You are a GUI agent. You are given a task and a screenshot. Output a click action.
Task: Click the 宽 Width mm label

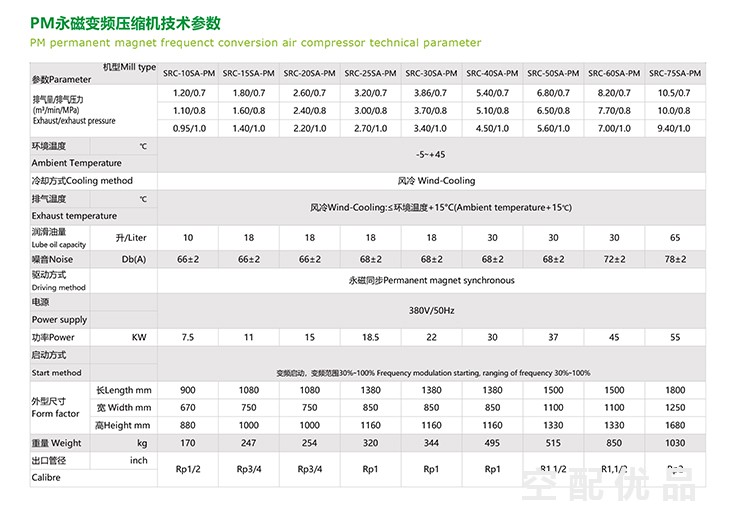click(x=124, y=408)
